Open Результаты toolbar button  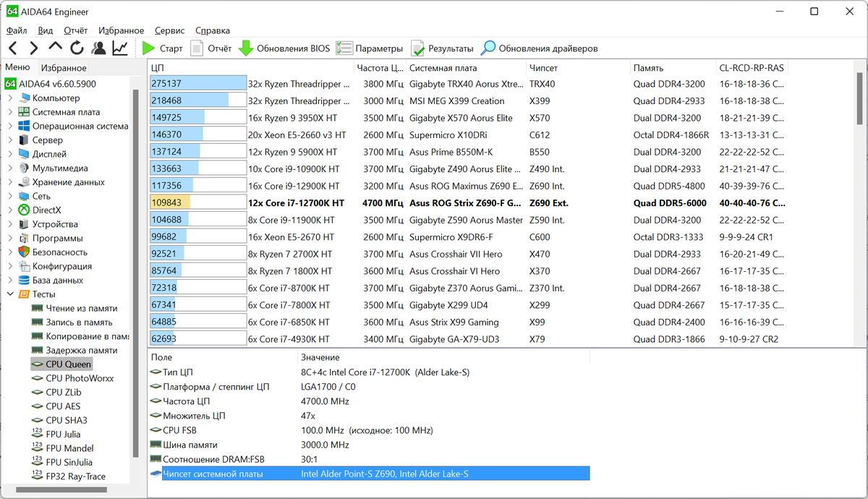tap(441, 48)
